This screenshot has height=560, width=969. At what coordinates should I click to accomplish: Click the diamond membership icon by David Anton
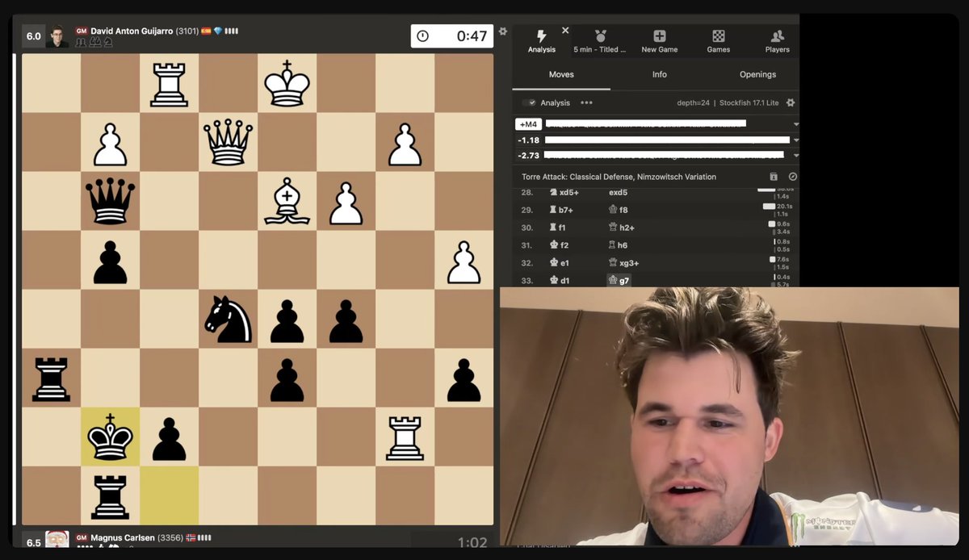(x=218, y=31)
